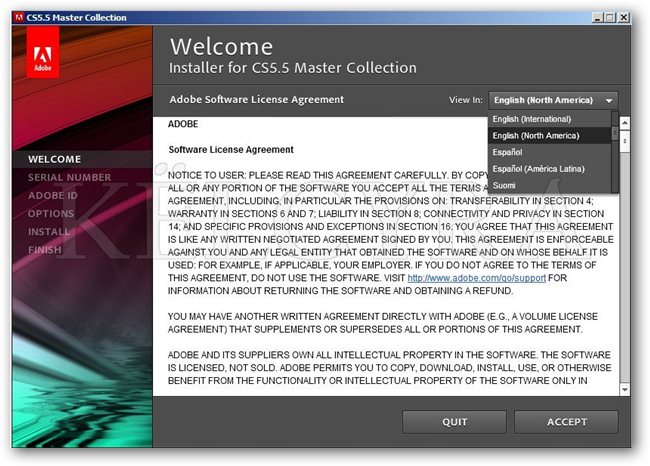Click the license scrollbar up arrow
This screenshot has width=650, height=466.
624,123
